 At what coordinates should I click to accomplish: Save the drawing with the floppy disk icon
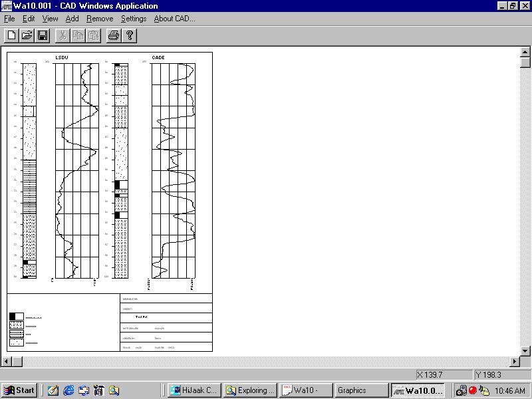pos(43,35)
